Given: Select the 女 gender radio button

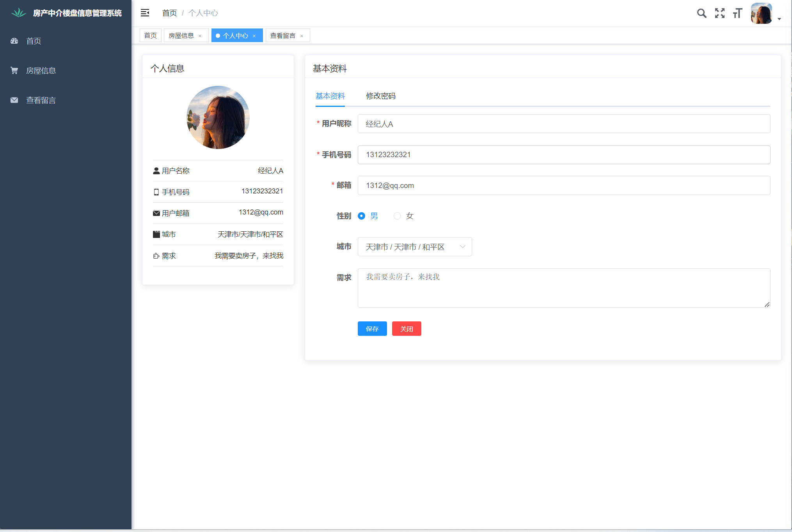Looking at the screenshot, I should click(397, 216).
